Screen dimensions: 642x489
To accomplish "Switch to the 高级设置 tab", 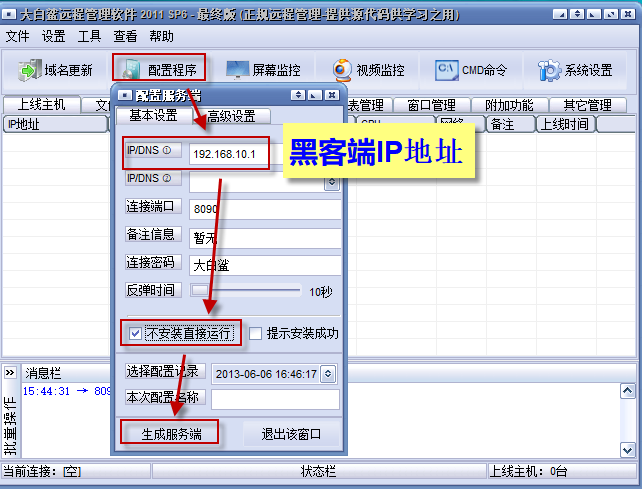I will (x=231, y=116).
